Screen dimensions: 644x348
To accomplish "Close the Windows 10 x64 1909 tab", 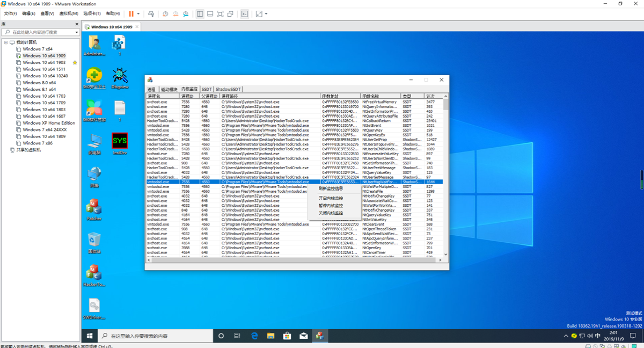I will tap(137, 26).
